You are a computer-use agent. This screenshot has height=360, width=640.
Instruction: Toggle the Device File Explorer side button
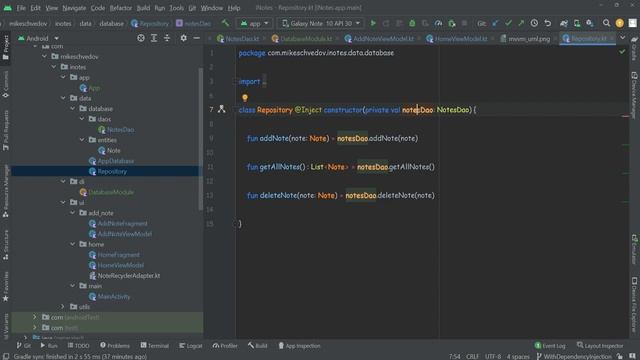pyautogui.click(x=634, y=304)
